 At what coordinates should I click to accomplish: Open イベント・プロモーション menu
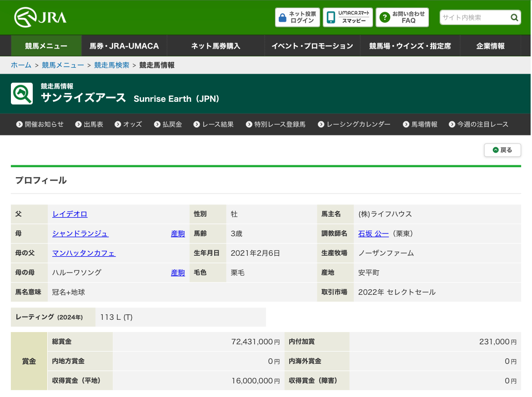pyautogui.click(x=312, y=46)
